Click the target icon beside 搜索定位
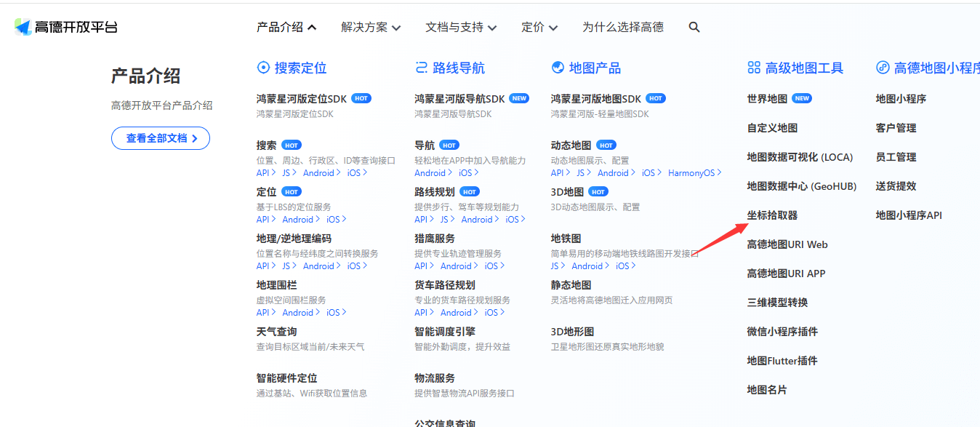Image resolution: width=980 pixels, height=427 pixels. [263, 68]
